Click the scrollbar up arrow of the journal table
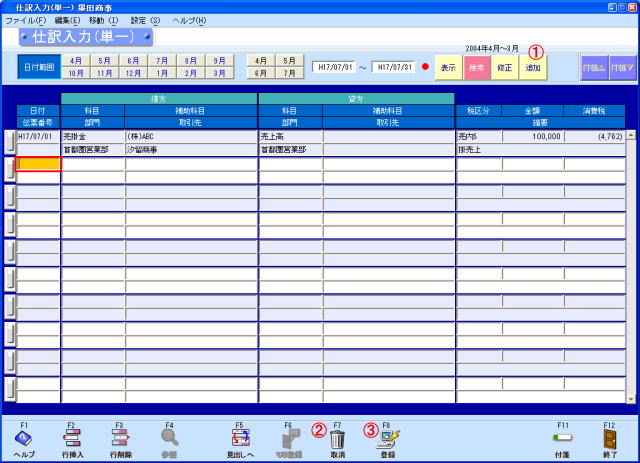Viewport: 640px width, 463px height. click(x=631, y=135)
